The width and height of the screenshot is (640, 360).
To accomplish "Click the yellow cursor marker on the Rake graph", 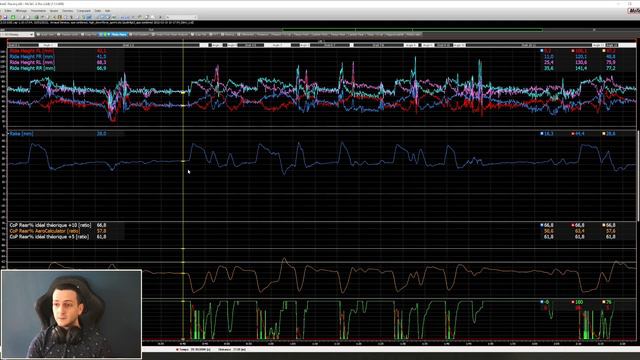I will (183, 161).
